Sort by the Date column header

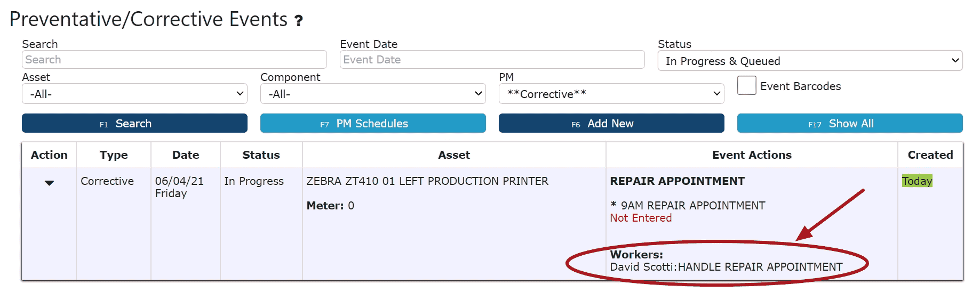coord(185,155)
